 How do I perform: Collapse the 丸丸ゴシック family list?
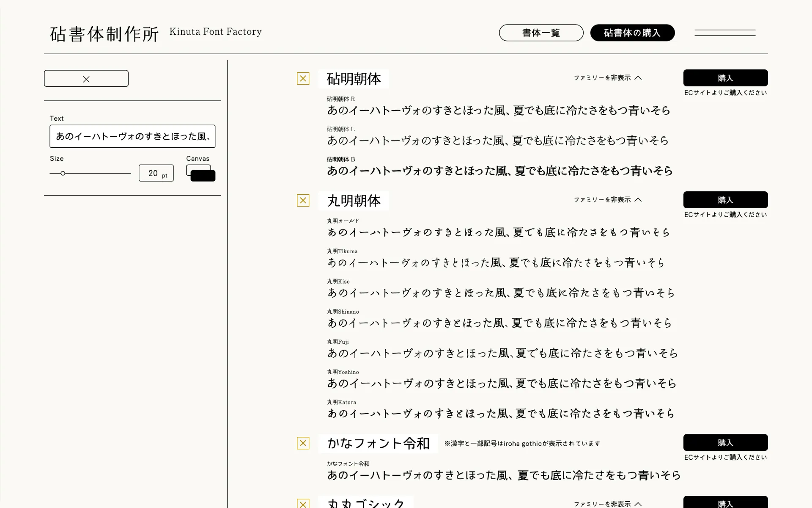(608, 504)
